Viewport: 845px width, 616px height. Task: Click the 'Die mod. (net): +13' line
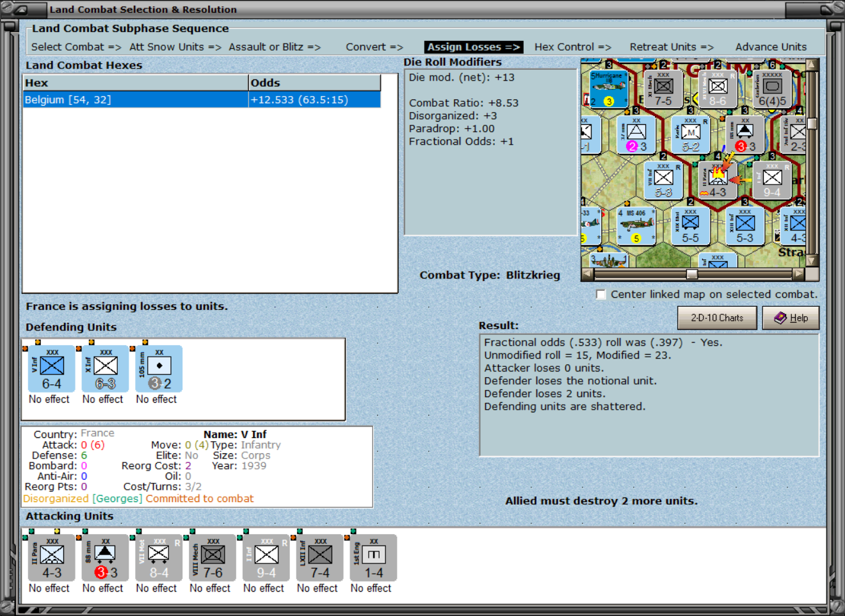462,77
